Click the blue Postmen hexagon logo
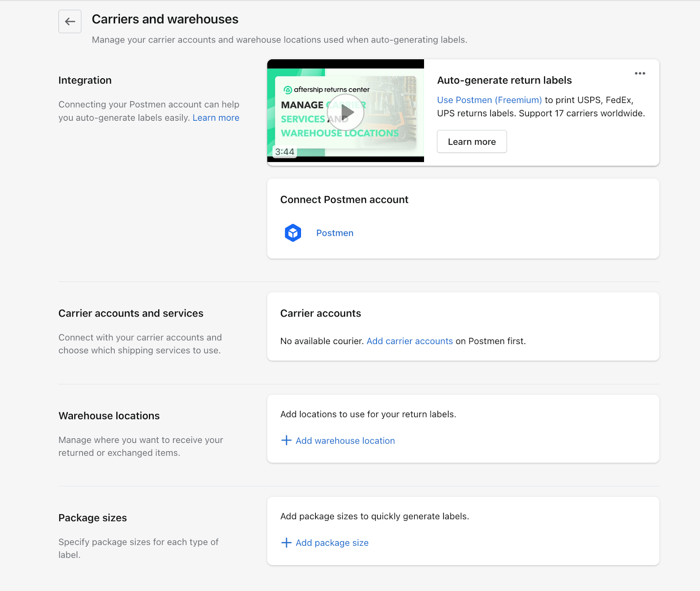The height and width of the screenshot is (591, 700). (x=293, y=233)
